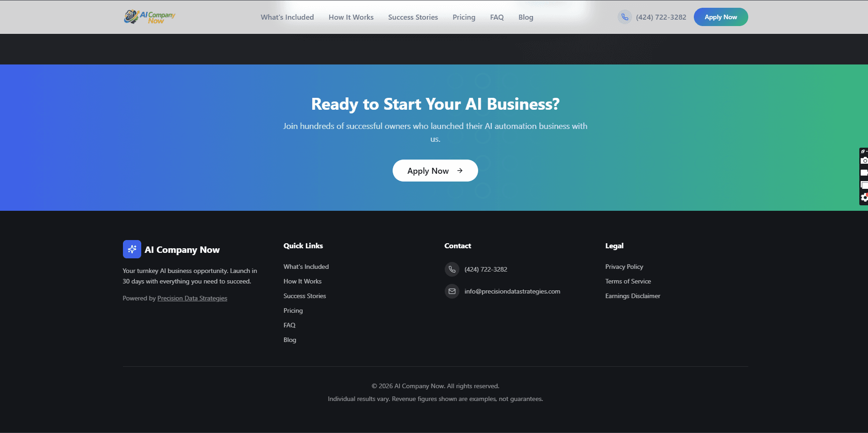Open What's Included in the top navigation
The image size is (868, 433).
tap(287, 17)
